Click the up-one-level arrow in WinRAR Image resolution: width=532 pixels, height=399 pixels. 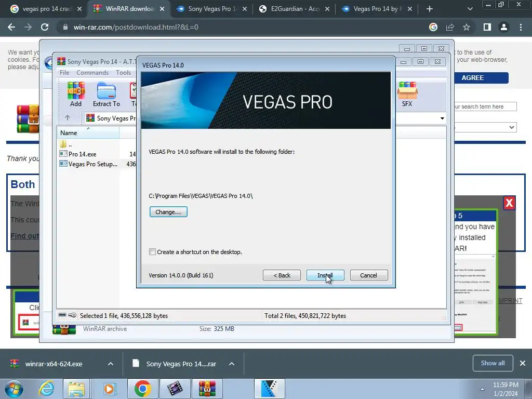click(67, 118)
